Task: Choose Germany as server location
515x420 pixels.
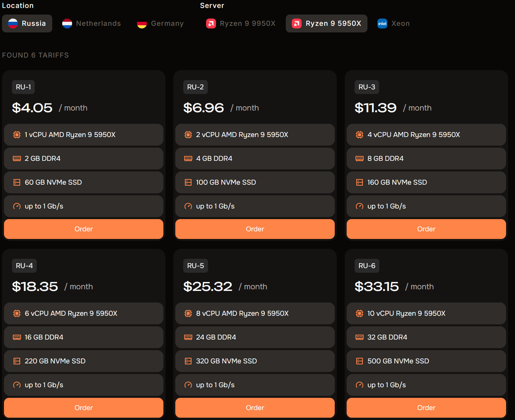Action: pos(160,23)
